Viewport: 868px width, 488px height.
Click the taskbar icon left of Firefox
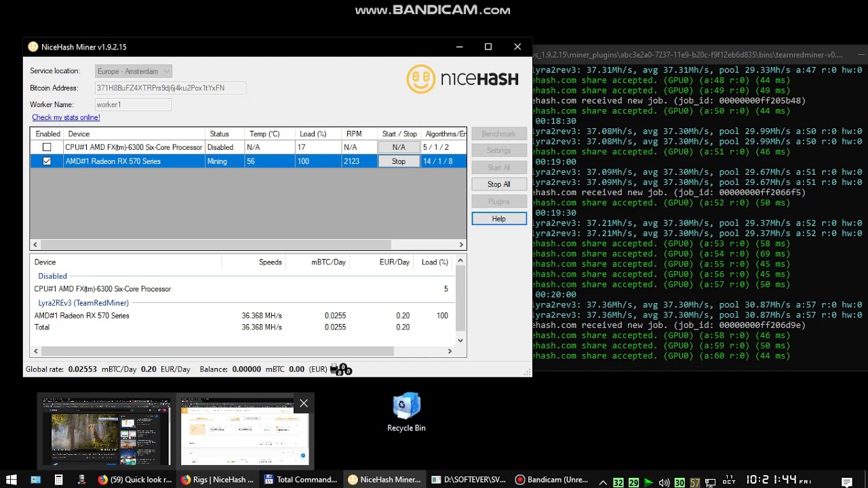tap(81, 480)
